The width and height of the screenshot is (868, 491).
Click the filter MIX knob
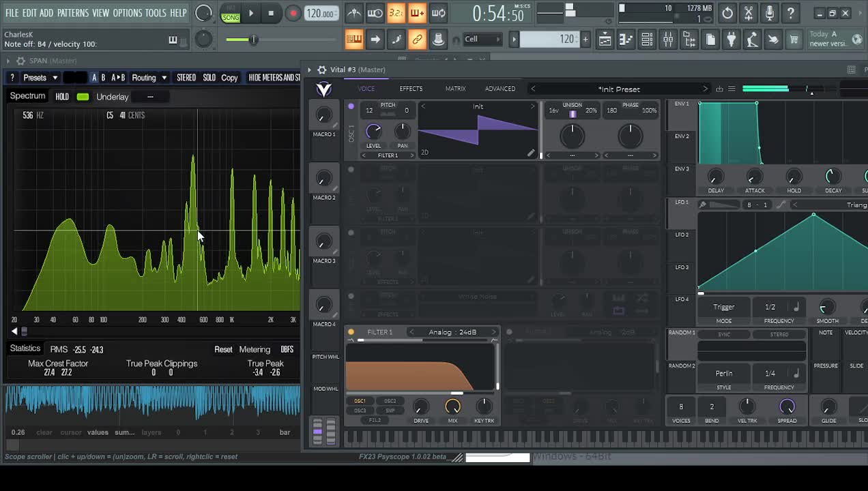452,406
